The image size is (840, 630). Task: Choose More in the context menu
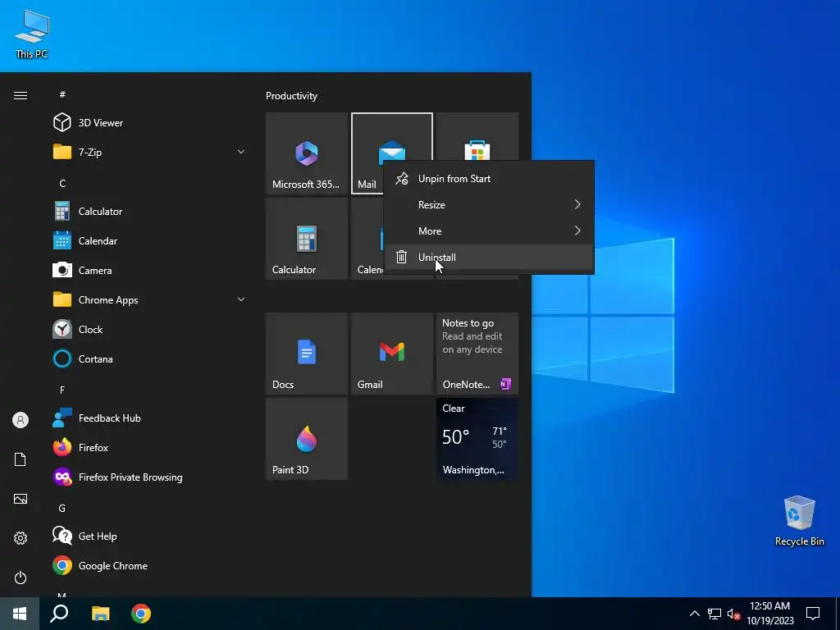(489, 231)
